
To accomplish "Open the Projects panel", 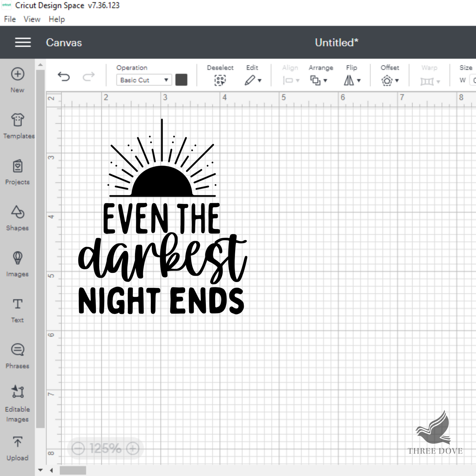I will tap(17, 172).
